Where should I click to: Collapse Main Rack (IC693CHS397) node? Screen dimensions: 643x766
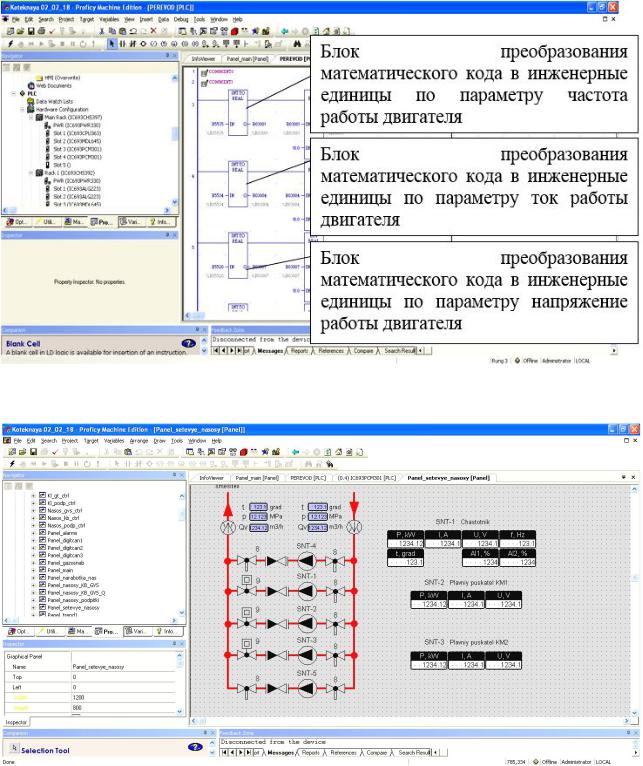[31, 117]
